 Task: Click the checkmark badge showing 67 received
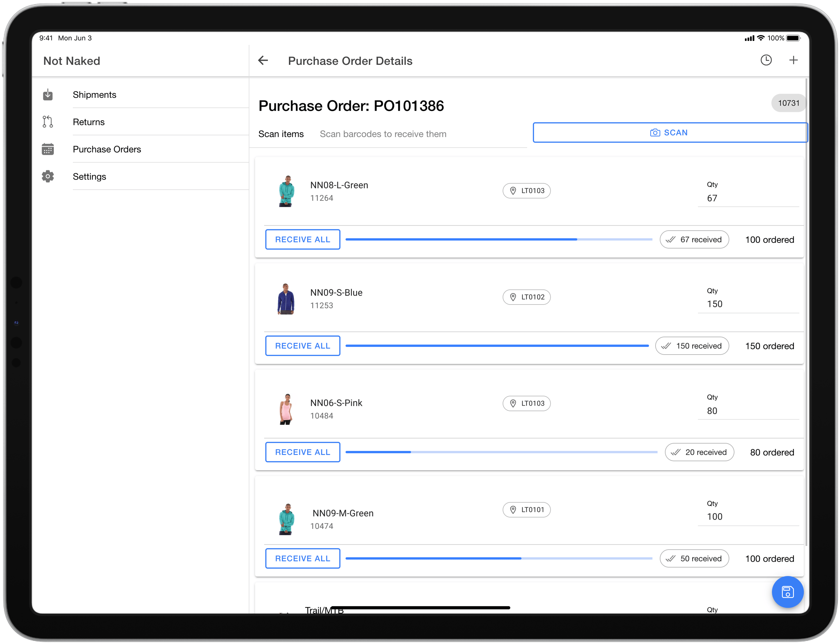(x=694, y=239)
